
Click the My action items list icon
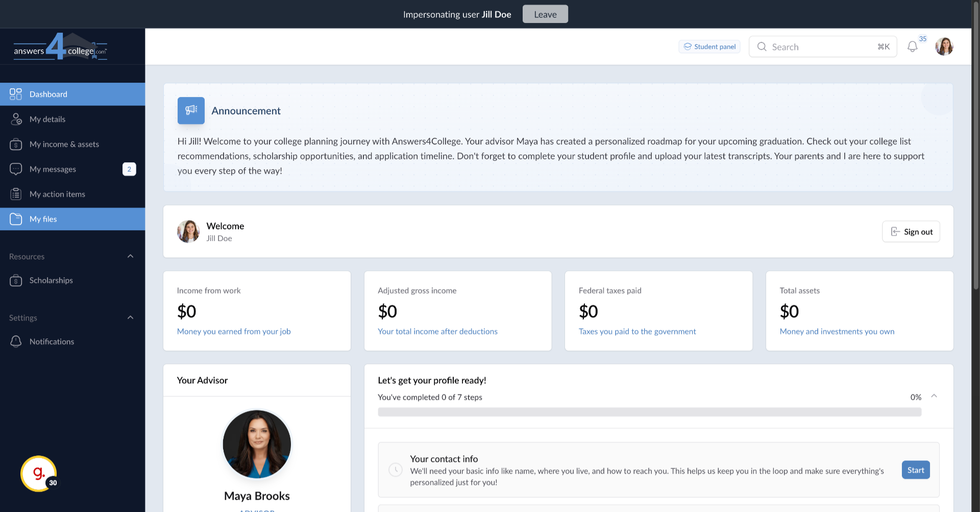tap(16, 194)
